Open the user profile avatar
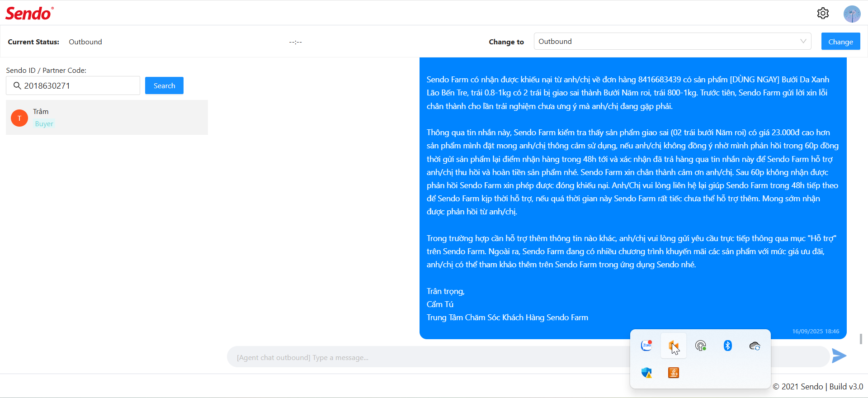The image size is (868, 398). 852,14
